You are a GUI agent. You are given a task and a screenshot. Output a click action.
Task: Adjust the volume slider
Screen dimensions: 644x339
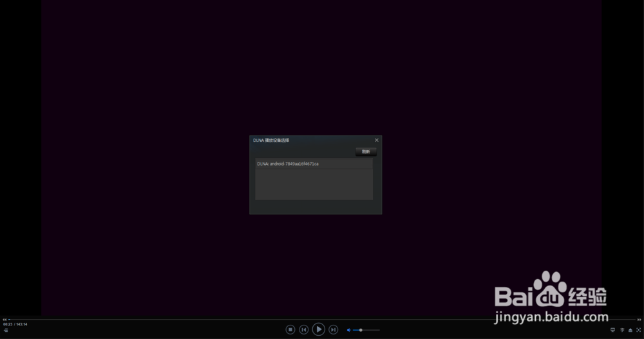(366, 330)
